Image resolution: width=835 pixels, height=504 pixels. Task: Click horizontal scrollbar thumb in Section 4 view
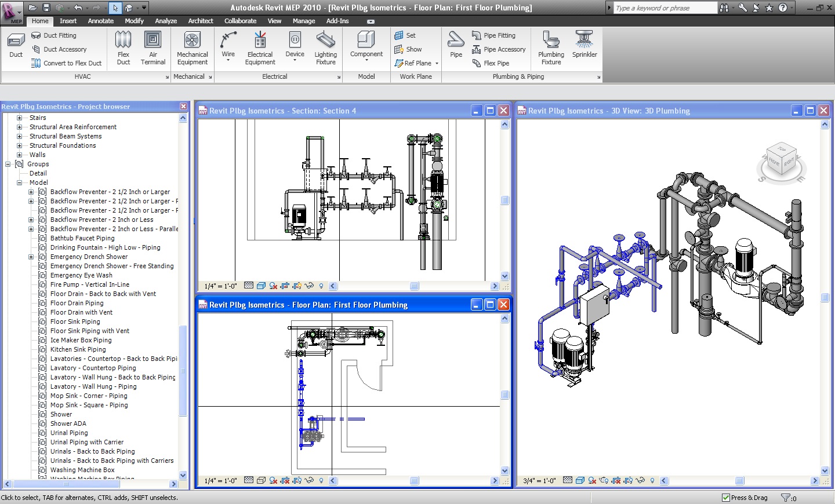click(x=414, y=286)
